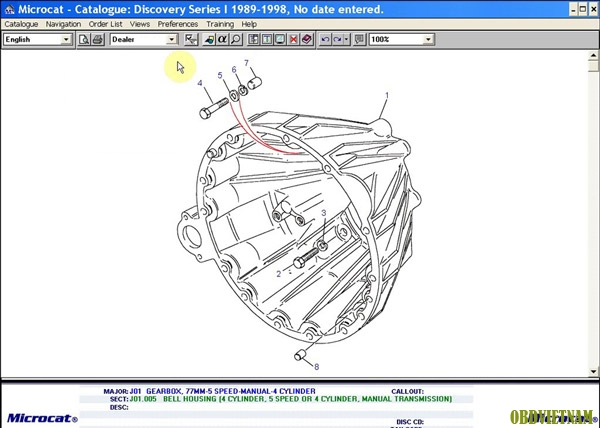Screen dimensions: 600x428
Task: Open the Help menu
Action: (249, 24)
